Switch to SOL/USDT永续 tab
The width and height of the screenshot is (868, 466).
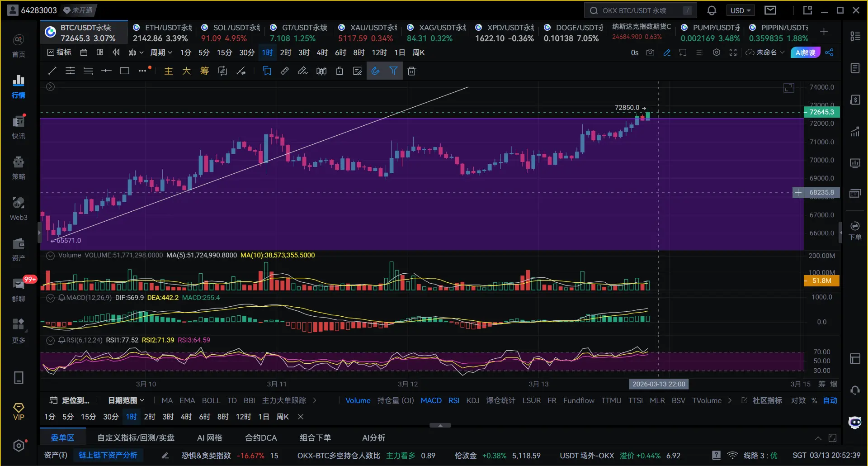[231, 33]
